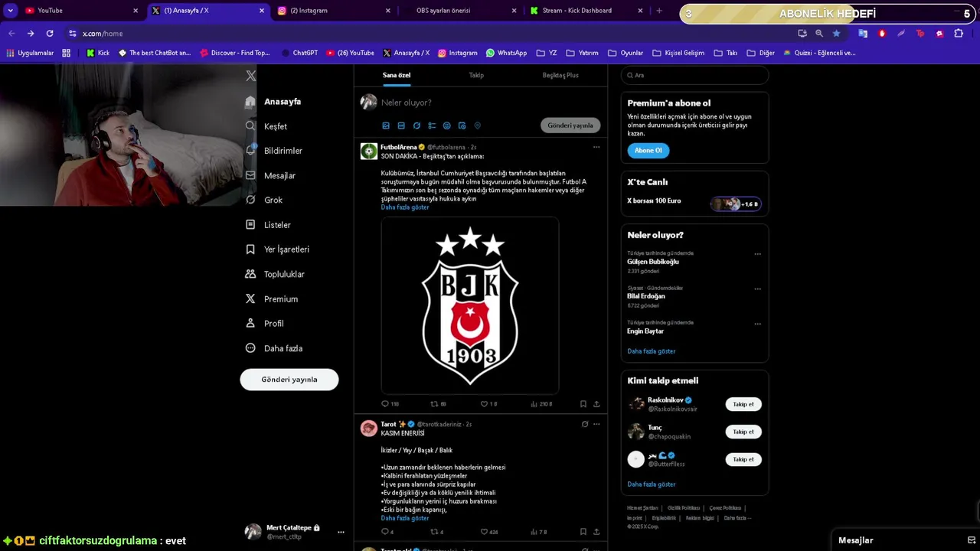980x551 pixels.
Task: Click the Grok icon in composer toolbar
Action: pos(416,126)
